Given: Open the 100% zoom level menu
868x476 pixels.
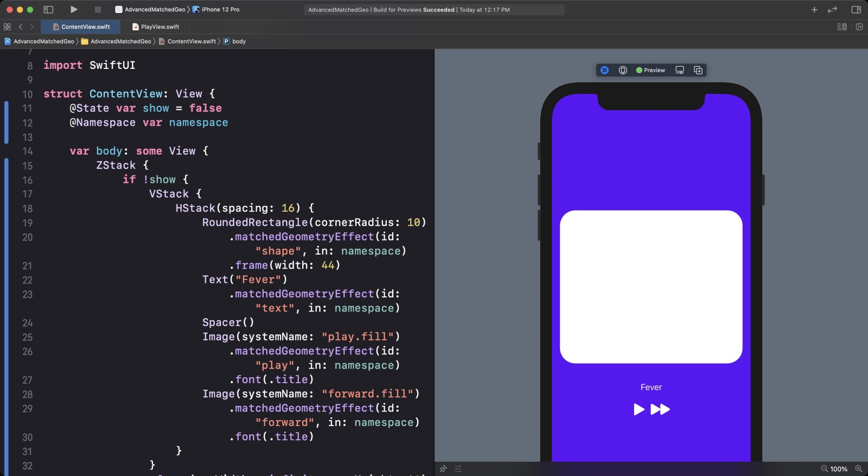Looking at the screenshot, I should pos(839,469).
